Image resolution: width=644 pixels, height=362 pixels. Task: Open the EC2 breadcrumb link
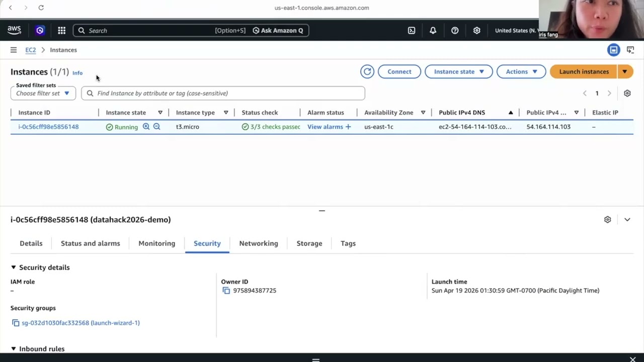[x=31, y=50]
